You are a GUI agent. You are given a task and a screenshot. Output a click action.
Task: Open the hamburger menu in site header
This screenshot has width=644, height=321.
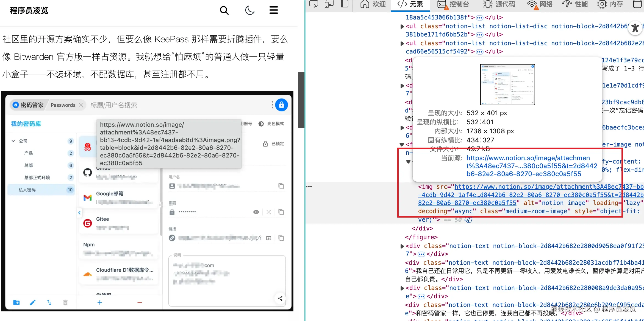pos(273,10)
